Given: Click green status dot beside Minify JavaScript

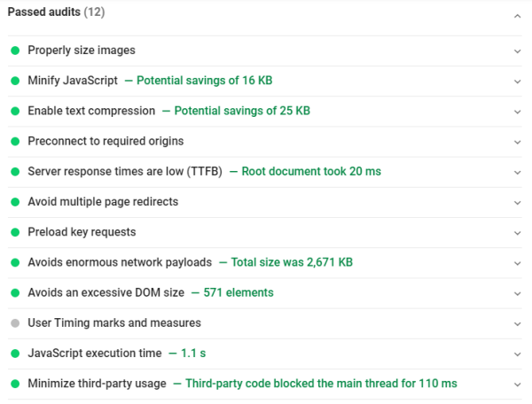Looking at the screenshot, I should click(x=15, y=81).
